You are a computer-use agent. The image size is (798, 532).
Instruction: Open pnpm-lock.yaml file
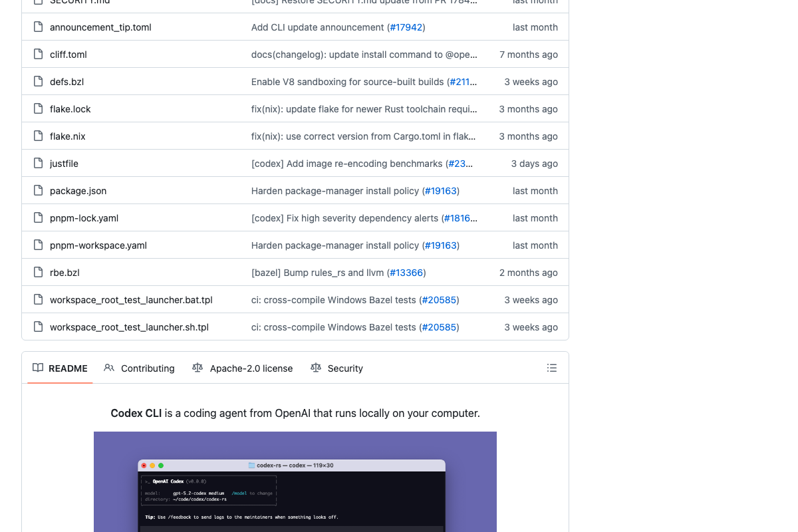(84, 218)
